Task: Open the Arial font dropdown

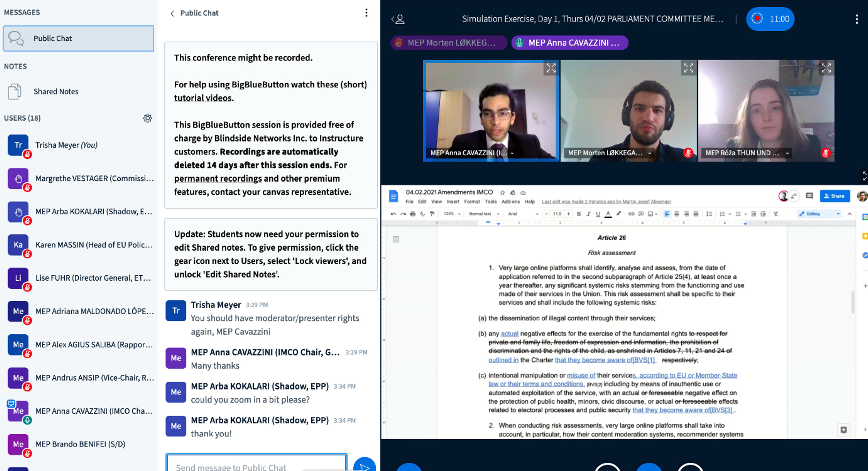Action: [523, 214]
